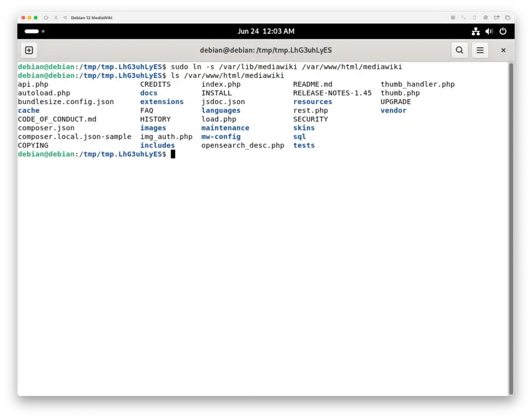Close the terminal window
Viewport: 532px width, 419px height.
503,50
